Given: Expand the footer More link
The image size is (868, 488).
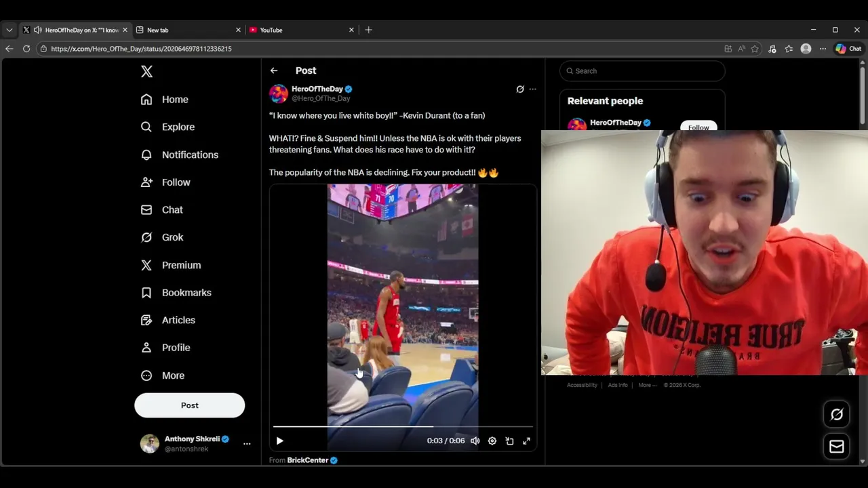Looking at the screenshot, I should 647,385.
